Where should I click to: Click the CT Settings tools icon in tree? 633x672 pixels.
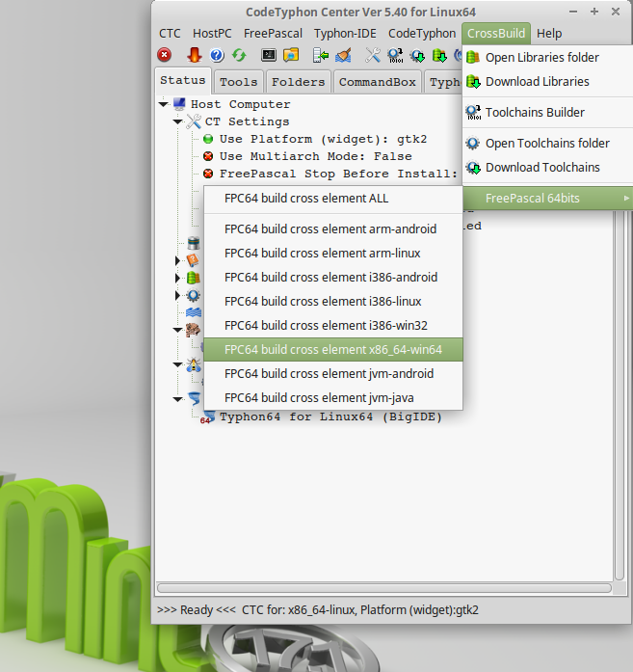click(193, 121)
